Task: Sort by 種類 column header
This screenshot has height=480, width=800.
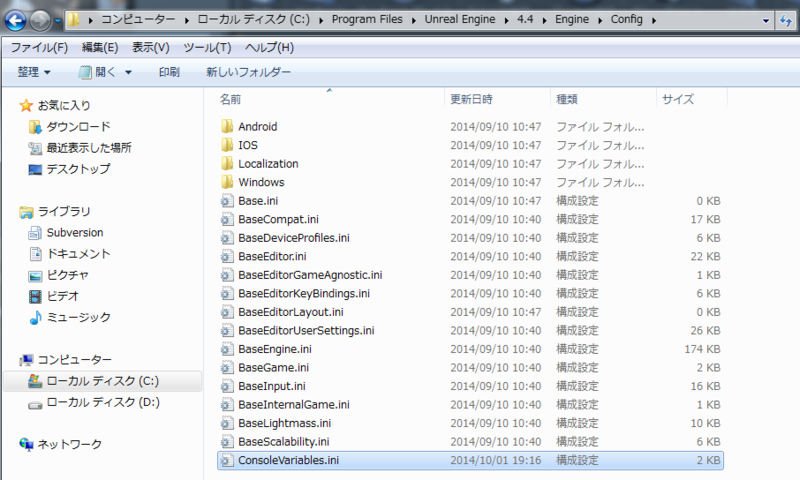Action: pyautogui.click(x=567, y=99)
